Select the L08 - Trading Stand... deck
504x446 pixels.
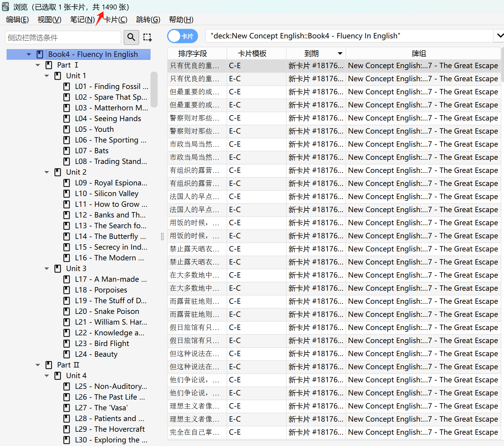111,161
